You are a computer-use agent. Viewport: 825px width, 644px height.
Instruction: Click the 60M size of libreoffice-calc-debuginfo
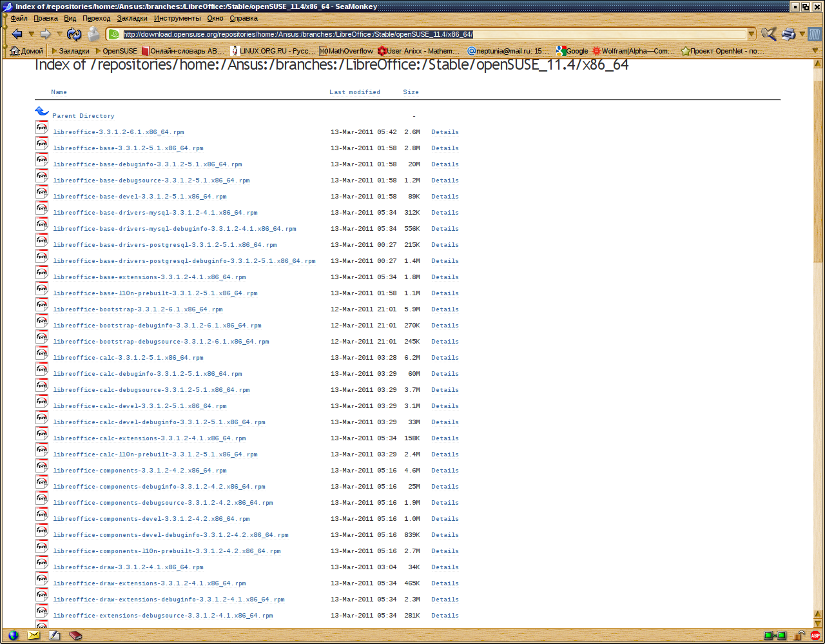(414, 374)
